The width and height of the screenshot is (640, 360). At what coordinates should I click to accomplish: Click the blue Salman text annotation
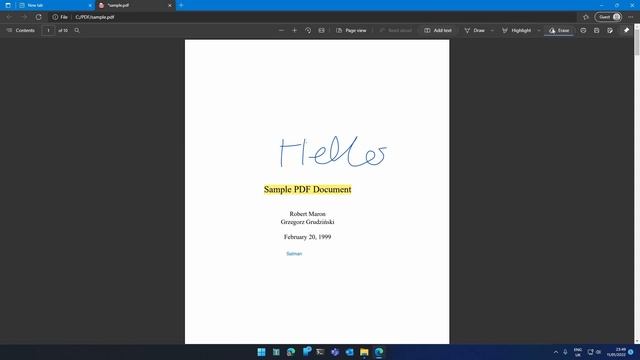[x=294, y=253]
